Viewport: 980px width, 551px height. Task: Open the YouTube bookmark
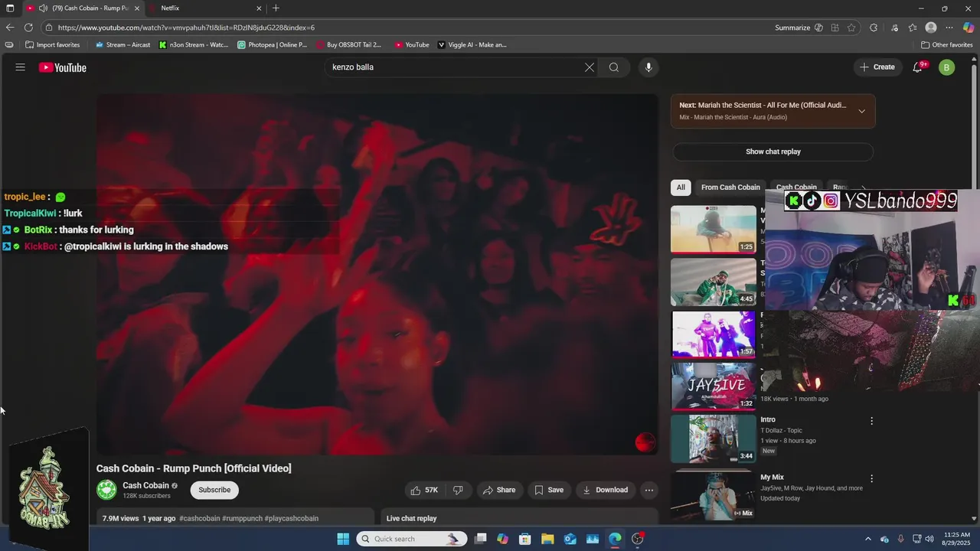tap(412, 44)
